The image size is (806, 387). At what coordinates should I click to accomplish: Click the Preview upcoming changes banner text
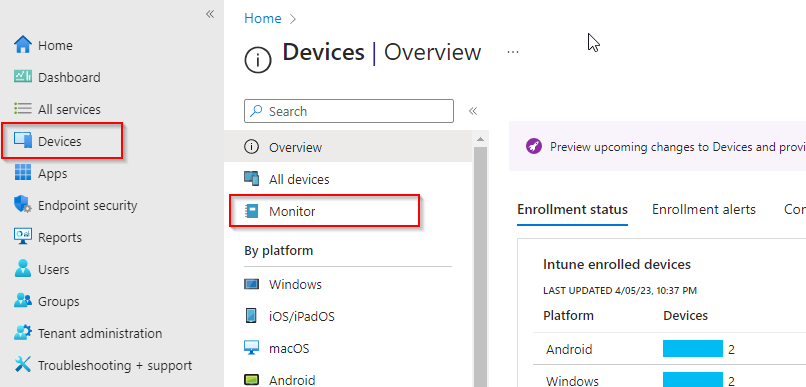(677, 146)
